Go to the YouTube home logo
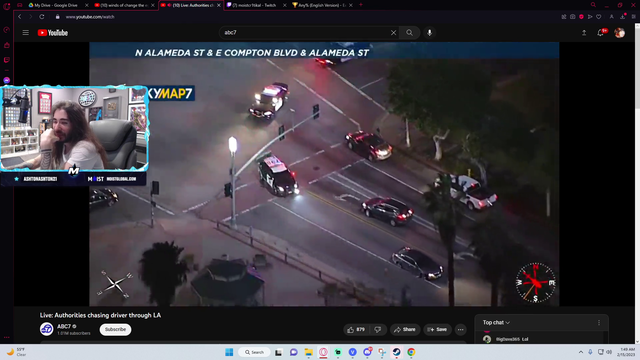640x360 pixels. coord(53,33)
